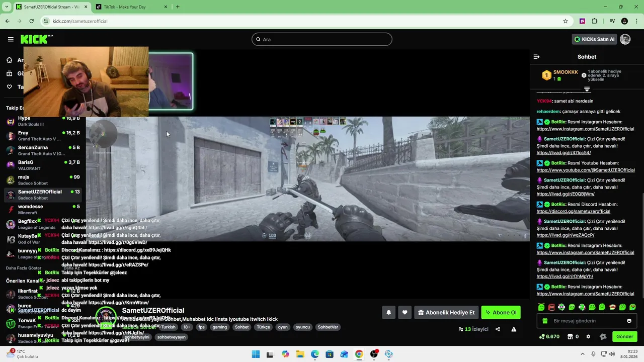
Task: Click SMOOKKK top gifter name
Action: click(566, 72)
